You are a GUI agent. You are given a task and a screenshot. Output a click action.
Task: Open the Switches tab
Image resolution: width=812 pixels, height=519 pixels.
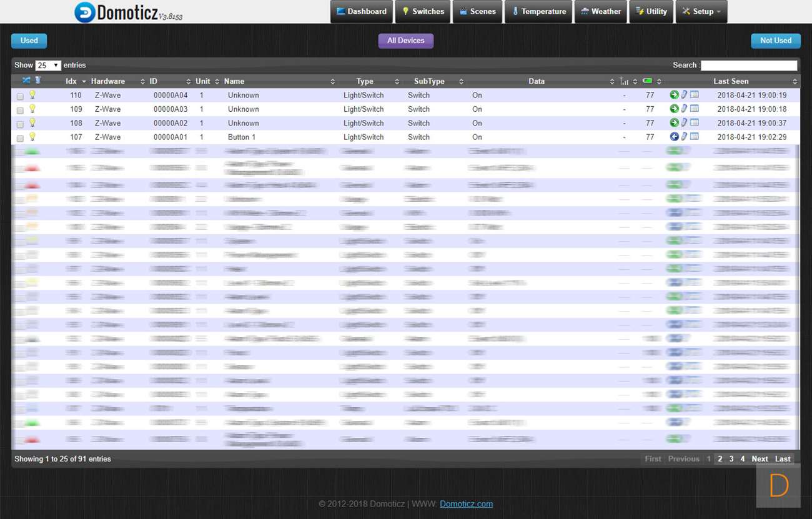click(422, 11)
